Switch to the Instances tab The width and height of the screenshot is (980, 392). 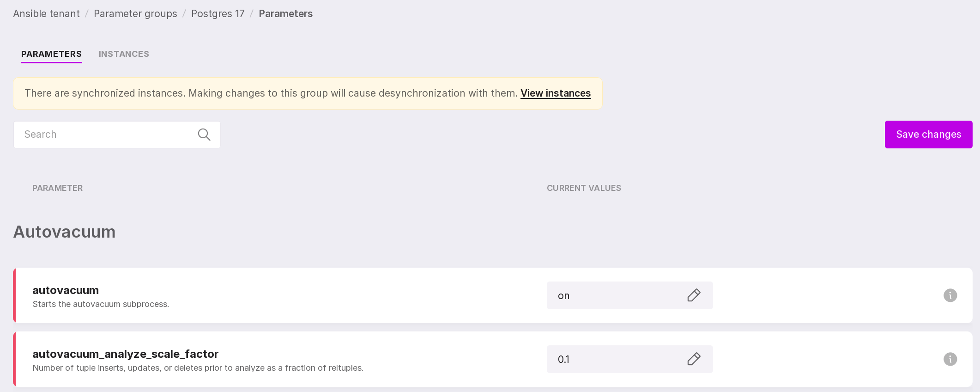click(x=124, y=54)
